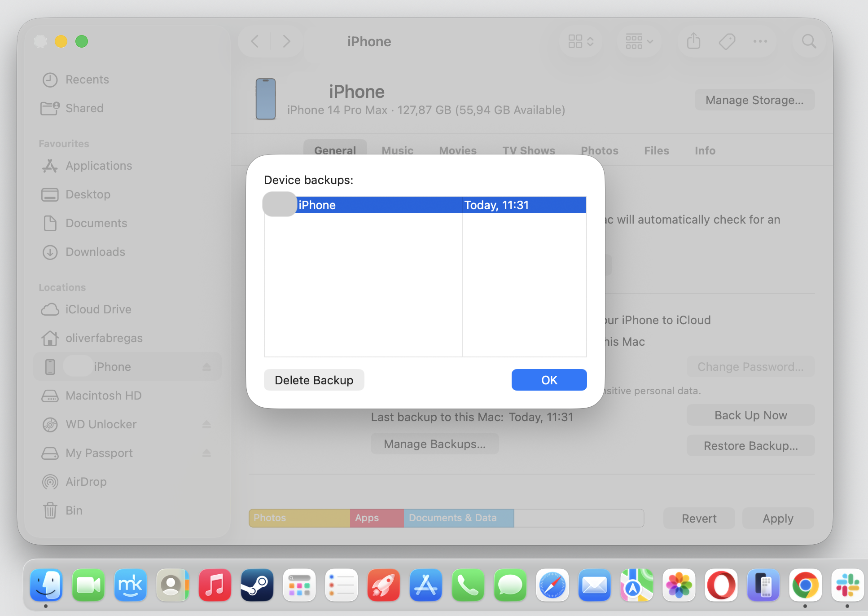Open Messages from the Dock
The image size is (868, 616).
tap(510, 585)
